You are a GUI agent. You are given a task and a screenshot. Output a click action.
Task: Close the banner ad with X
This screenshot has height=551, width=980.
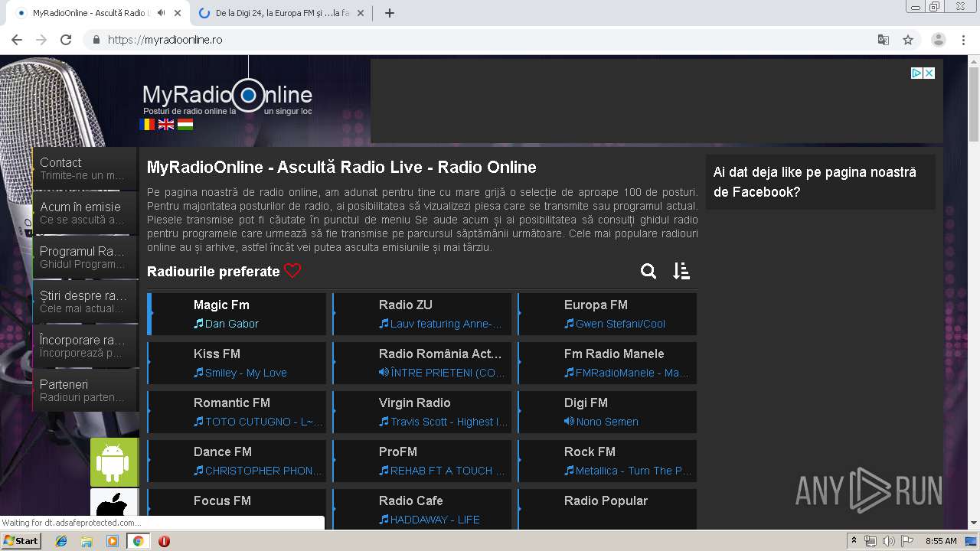click(929, 73)
